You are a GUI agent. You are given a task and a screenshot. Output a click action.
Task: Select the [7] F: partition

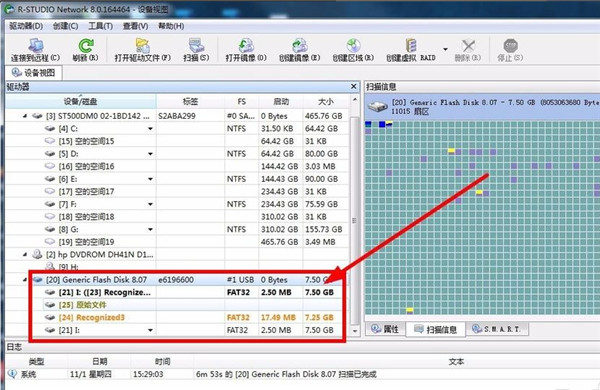67,204
